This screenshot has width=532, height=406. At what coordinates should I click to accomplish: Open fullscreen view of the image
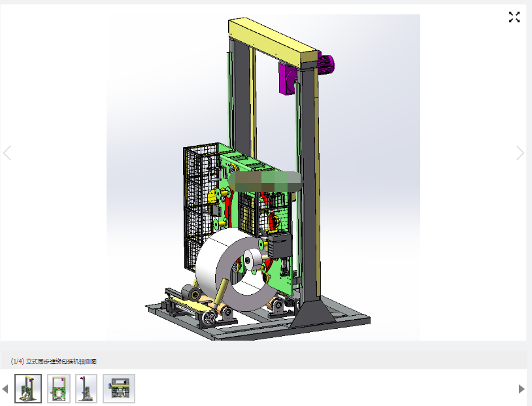pos(514,17)
